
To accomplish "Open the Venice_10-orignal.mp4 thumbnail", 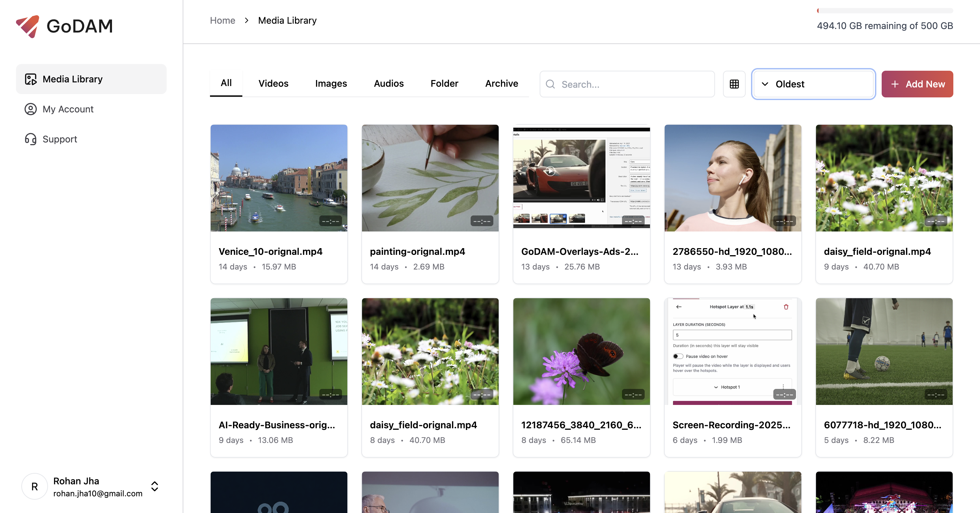I will coord(279,178).
